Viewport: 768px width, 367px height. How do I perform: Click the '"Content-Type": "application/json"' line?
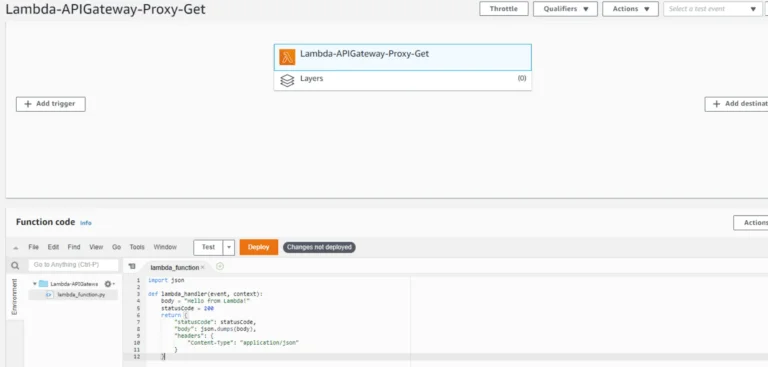(x=243, y=343)
